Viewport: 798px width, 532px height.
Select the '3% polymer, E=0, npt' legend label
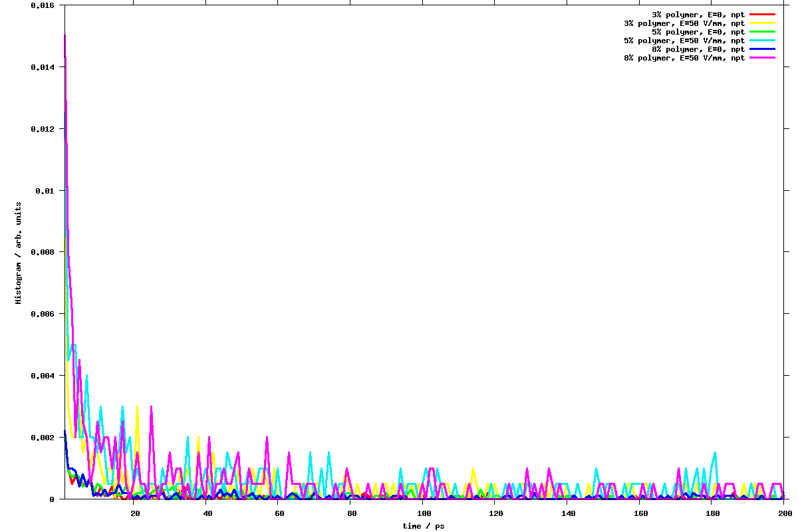pos(698,14)
